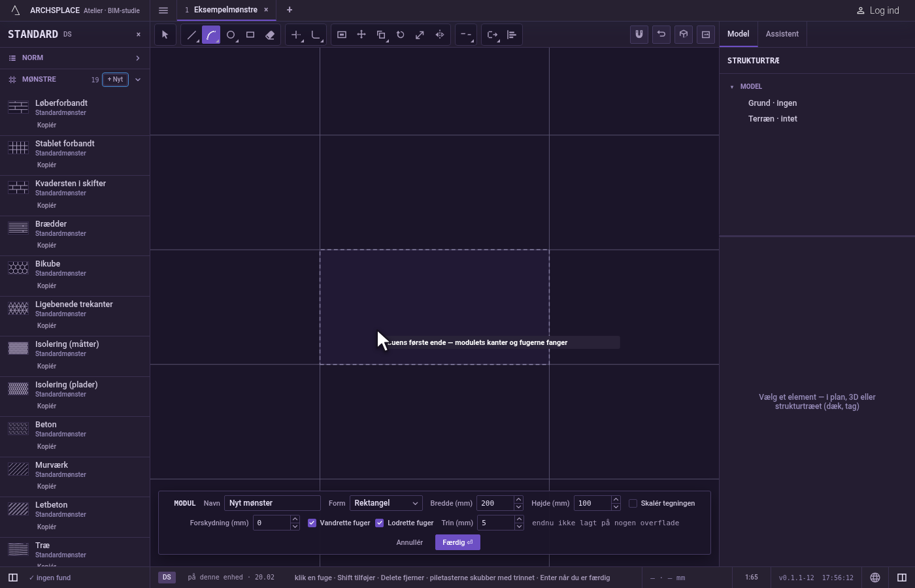Select the Eksempelmønstre document tab
This screenshot has height=588, width=915.
(225, 10)
